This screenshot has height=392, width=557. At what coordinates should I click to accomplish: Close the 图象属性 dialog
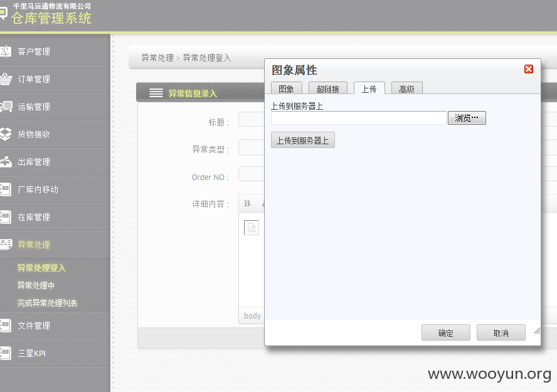click(529, 69)
